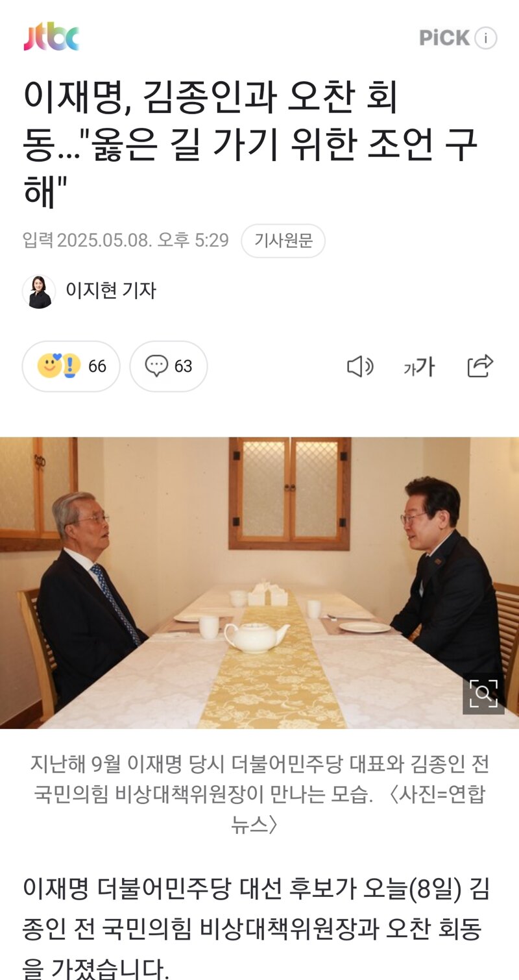
Task: Open the 기사원문 original article button
Action: pyautogui.click(x=283, y=241)
